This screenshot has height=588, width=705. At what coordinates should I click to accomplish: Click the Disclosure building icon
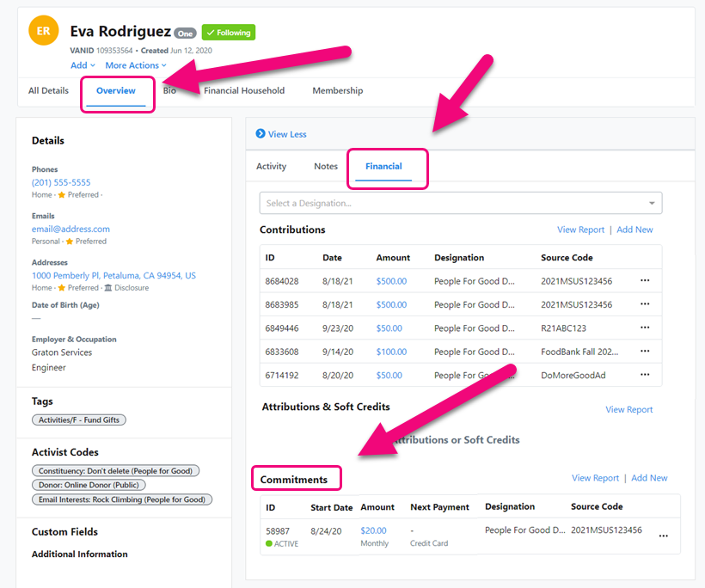pyautogui.click(x=108, y=288)
